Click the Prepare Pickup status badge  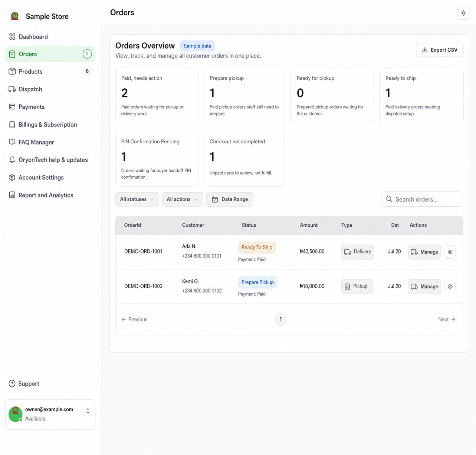click(x=257, y=282)
